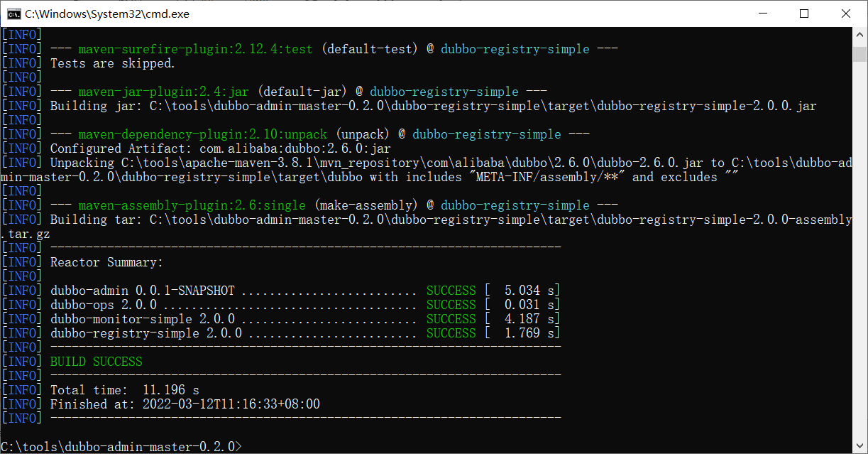The height and width of the screenshot is (454, 868).
Task: Click SUCCESS status for dubbo-ops
Action: point(451,305)
